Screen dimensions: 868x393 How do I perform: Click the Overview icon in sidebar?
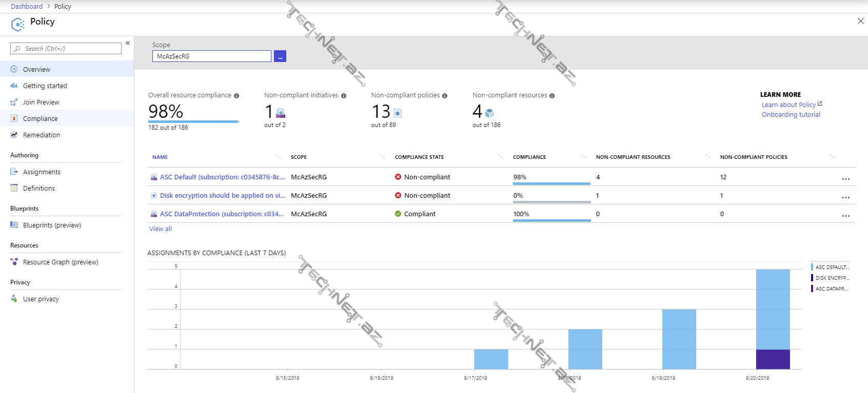point(14,69)
